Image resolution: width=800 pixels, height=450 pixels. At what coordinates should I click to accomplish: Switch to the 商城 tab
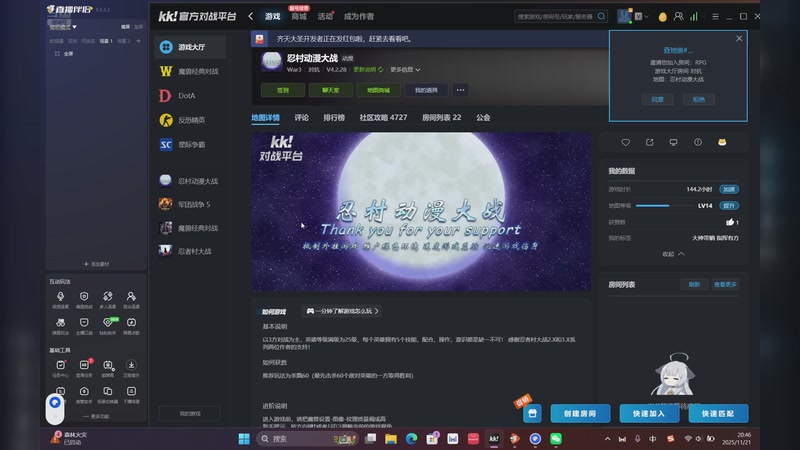(x=299, y=16)
